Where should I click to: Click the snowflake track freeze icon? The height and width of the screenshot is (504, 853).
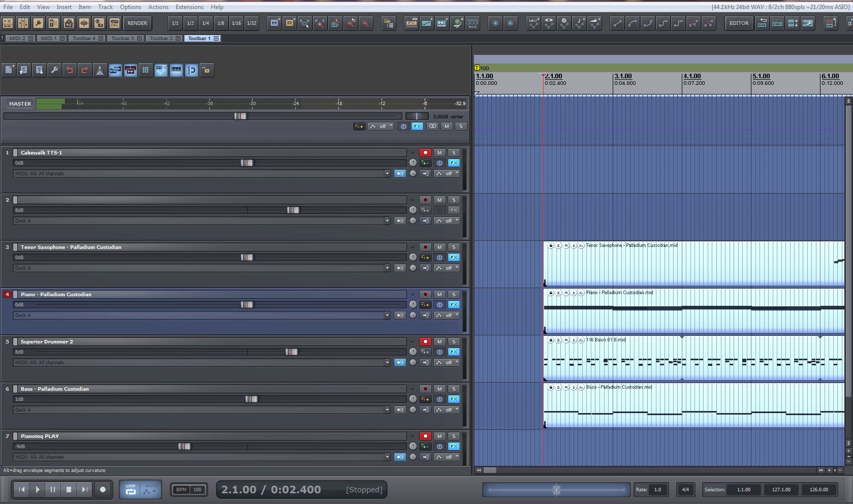coord(495,23)
